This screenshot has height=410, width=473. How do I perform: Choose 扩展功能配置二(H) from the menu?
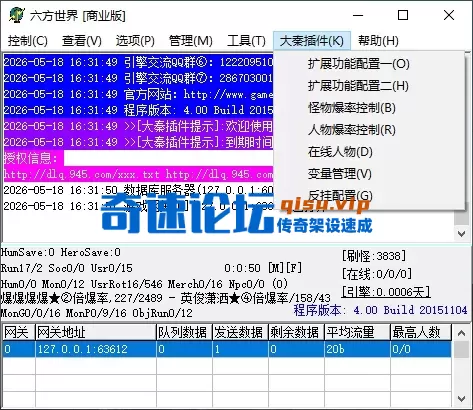[x=369, y=86]
